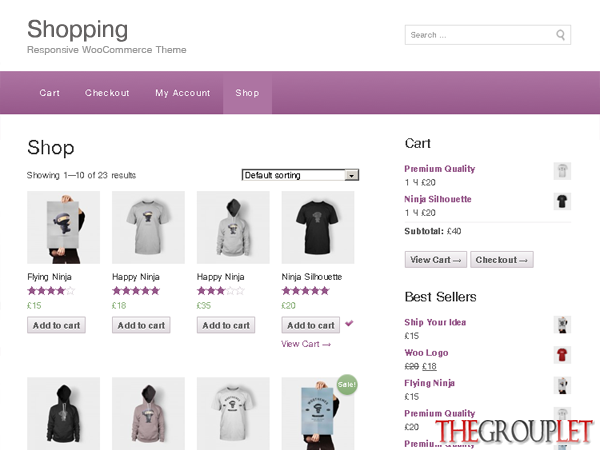600x450 pixels.
Task: Add Ninja Silhouette to cart
Action: pos(311,325)
